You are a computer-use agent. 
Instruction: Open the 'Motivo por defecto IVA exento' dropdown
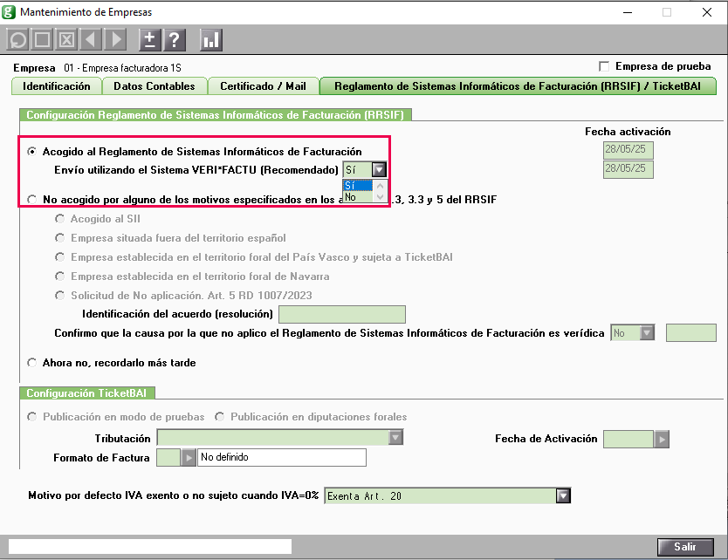(x=565, y=495)
